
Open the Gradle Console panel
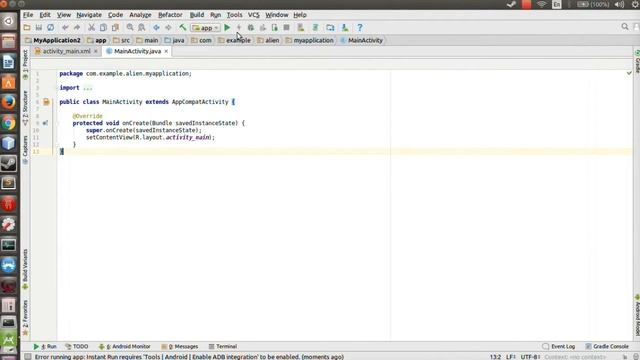(607, 347)
